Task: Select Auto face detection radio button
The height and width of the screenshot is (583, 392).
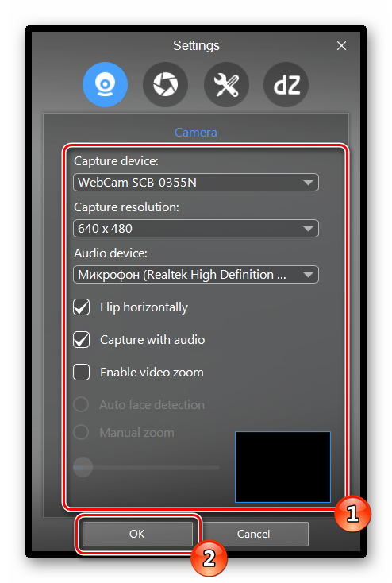Action: pyautogui.click(x=81, y=404)
